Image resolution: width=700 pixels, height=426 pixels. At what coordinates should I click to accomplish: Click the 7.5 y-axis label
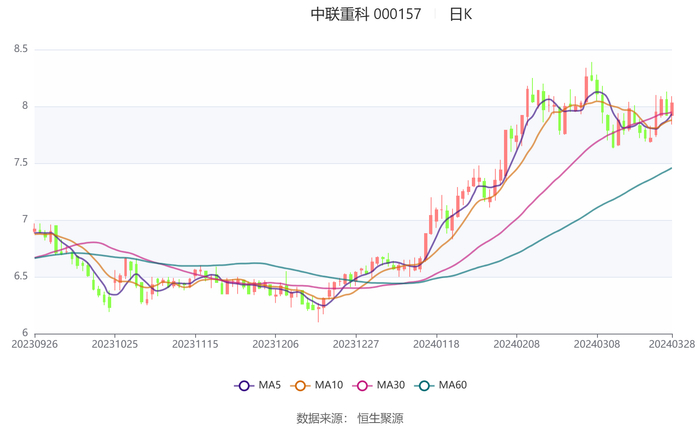tap(21, 163)
